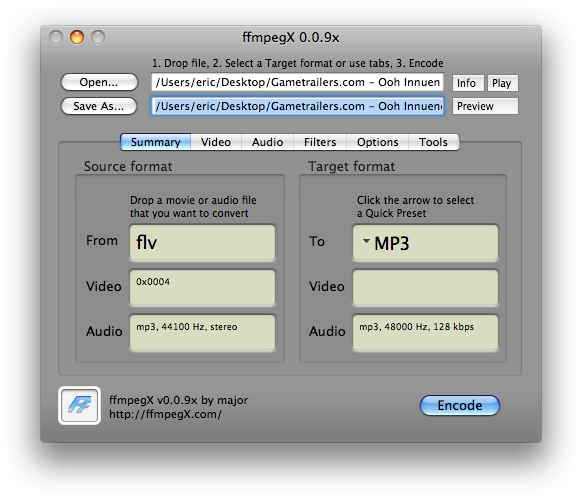
Task: Select the Options tab
Action: point(377,142)
